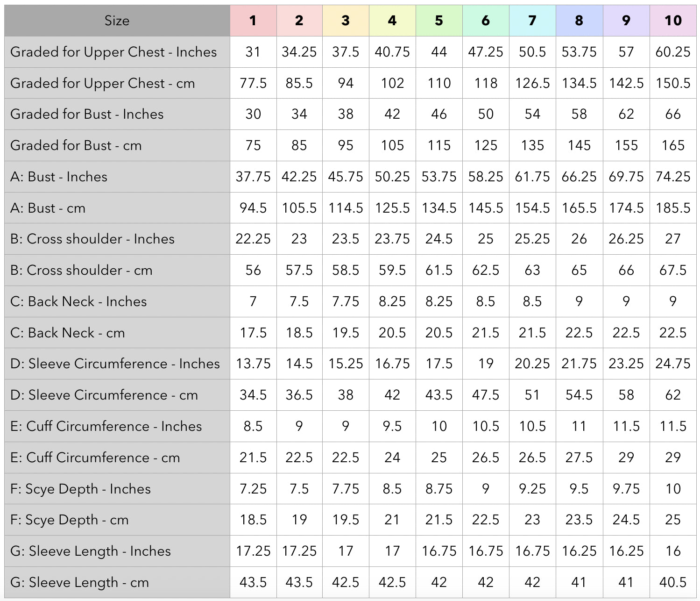Click 'B: Cross shoulder - cm' row label

point(81,270)
